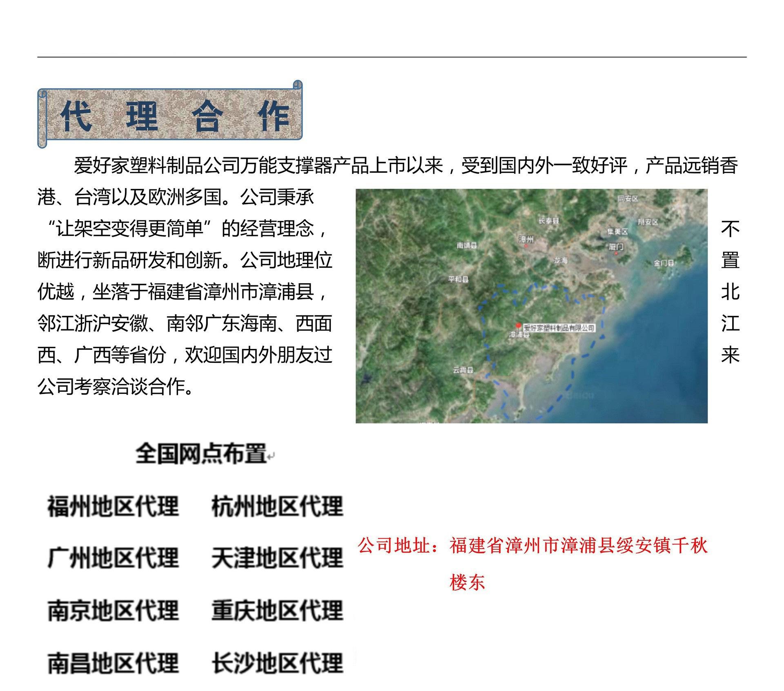Screen dimensions: 784x691
Task: Click the 爱好家塑料制品有限公司 map label
Action: point(559,328)
